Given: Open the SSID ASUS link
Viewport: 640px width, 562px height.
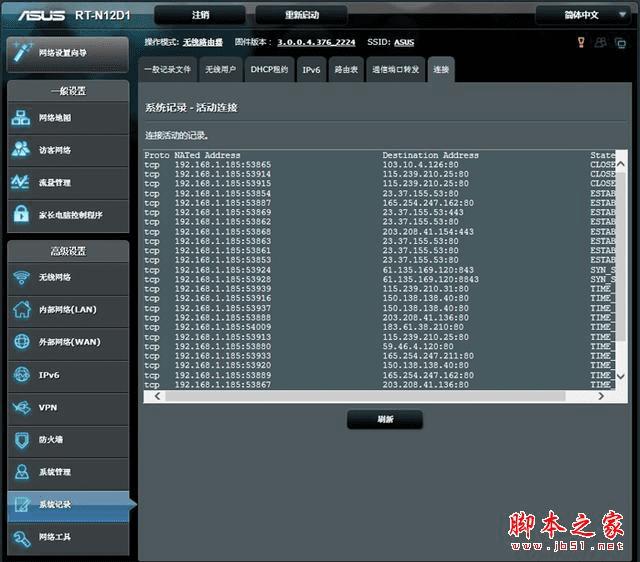Looking at the screenshot, I should [404, 42].
